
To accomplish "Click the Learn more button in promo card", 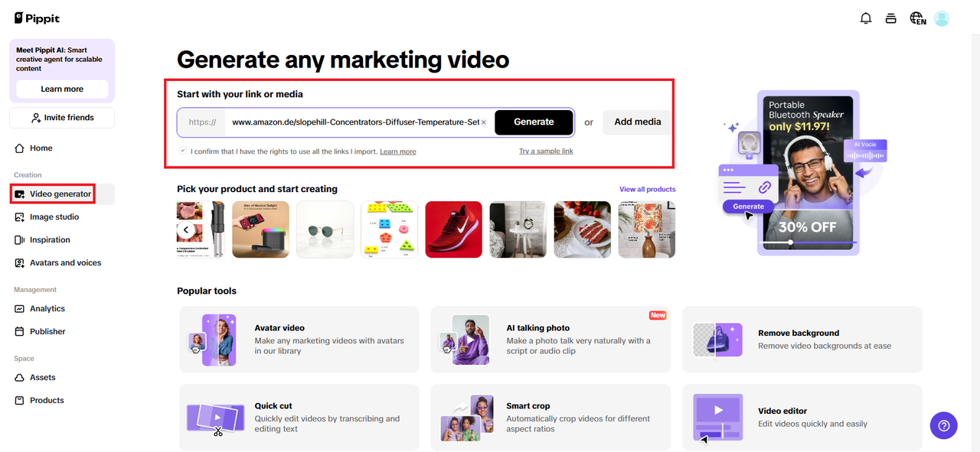I will coord(62,89).
